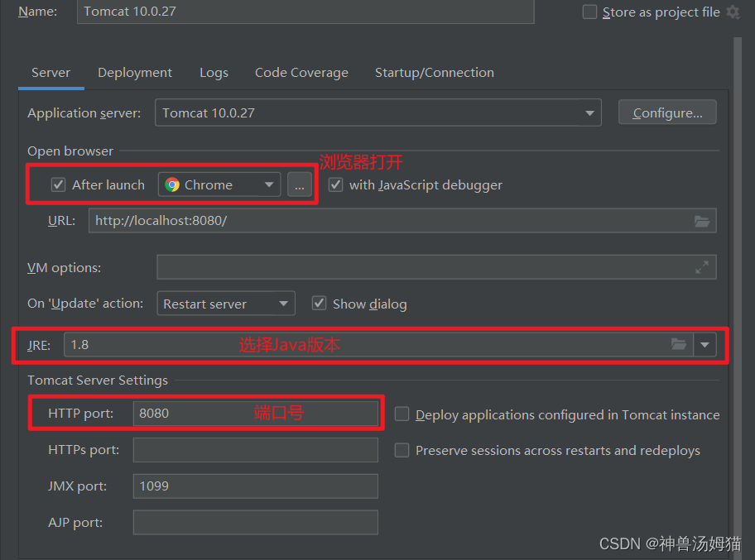Click the empty AJP port field
The width and height of the screenshot is (755, 560).
point(256,523)
